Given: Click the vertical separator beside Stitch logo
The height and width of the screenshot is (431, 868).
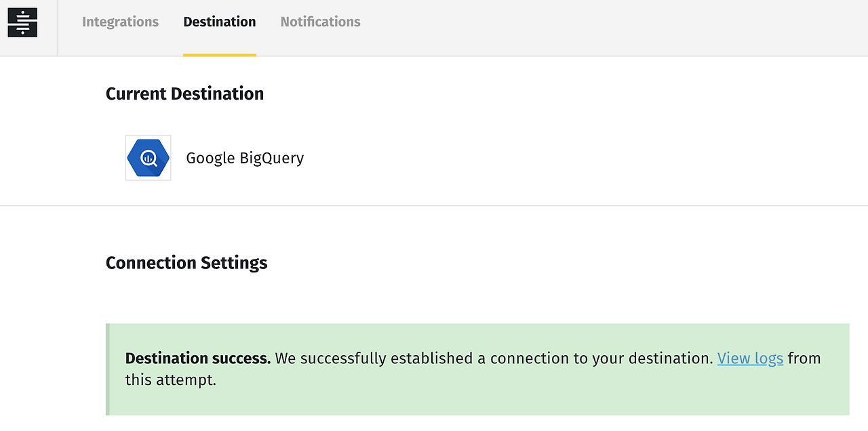Looking at the screenshot, I should (58, 28).
